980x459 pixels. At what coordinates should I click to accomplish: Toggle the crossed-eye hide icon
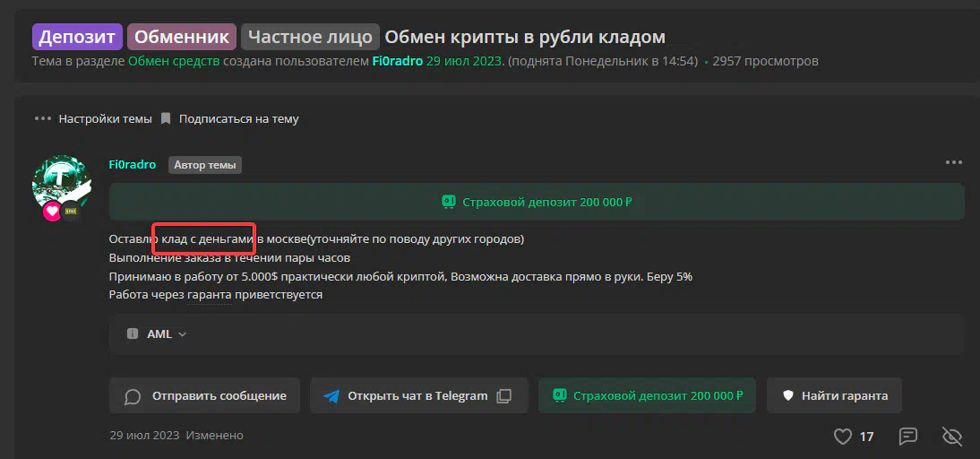[x=952, y=436]
